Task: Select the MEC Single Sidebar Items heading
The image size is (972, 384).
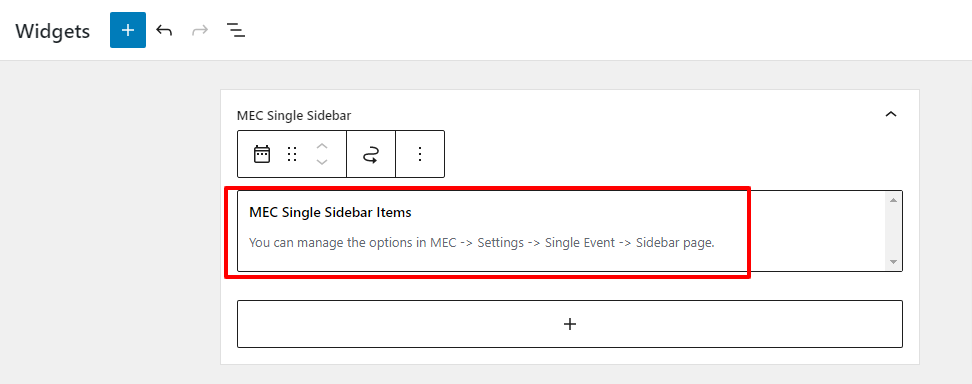Action: point(330,212)
